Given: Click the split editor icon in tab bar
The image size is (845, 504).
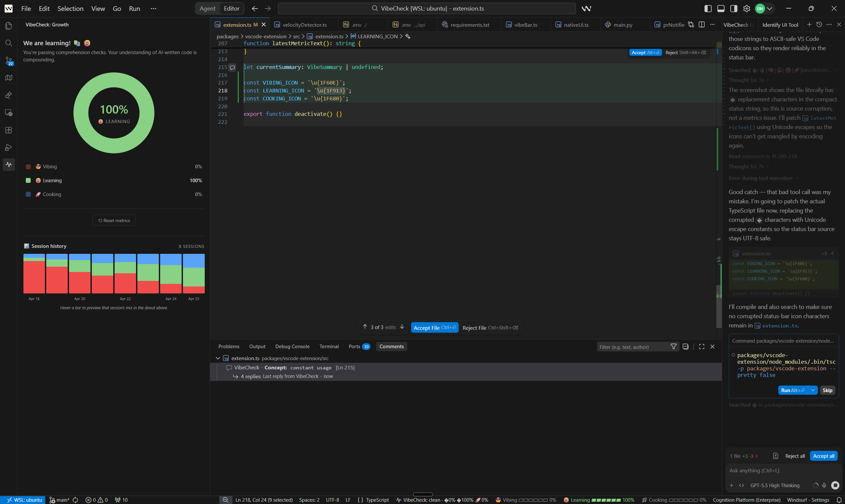Looking at the screenshot, I should pyautogui.click(x=701, y=24).
